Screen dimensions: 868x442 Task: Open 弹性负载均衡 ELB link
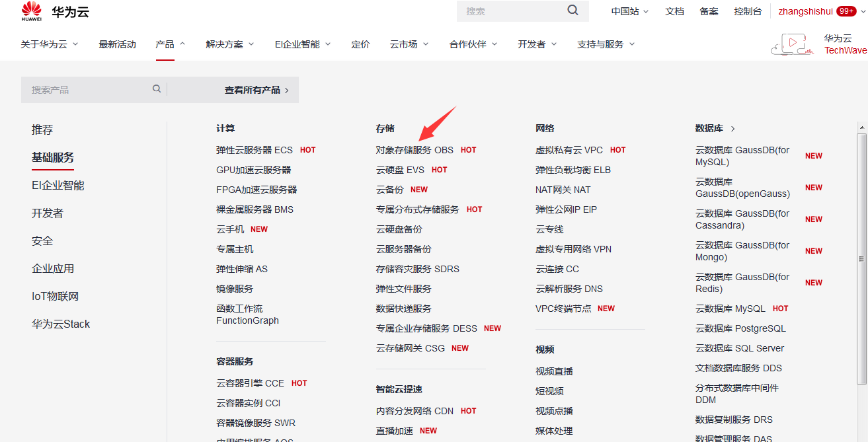click(x=573, y=170)
